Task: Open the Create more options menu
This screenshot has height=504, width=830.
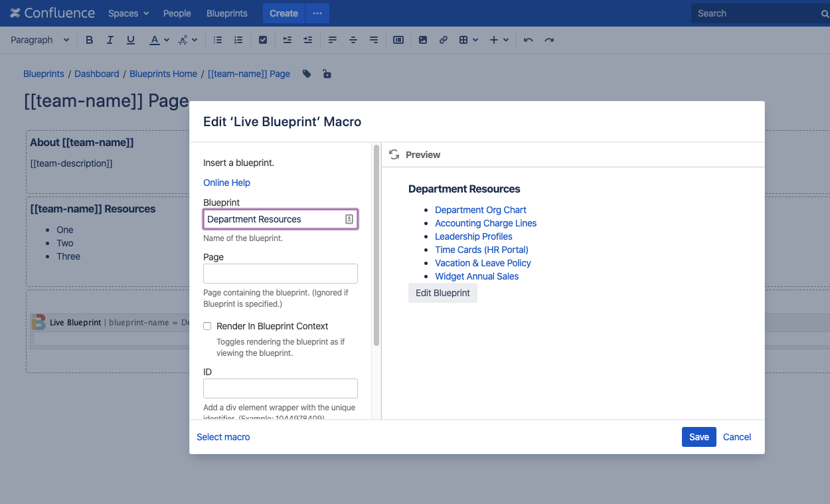Action: [317, 13]
